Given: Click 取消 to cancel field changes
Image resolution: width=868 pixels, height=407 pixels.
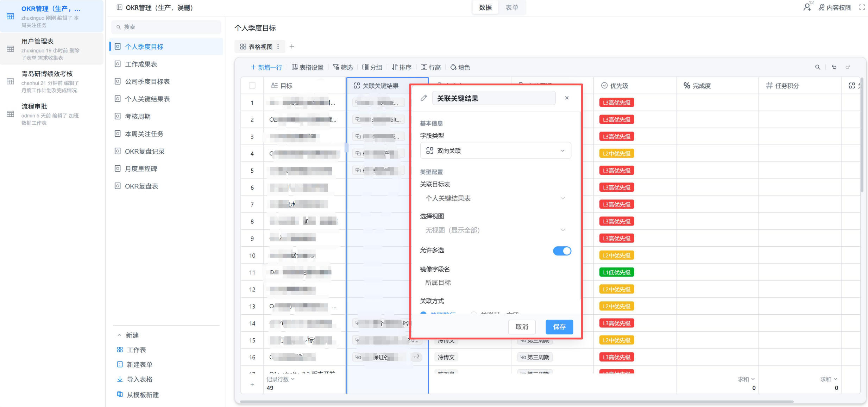Looking at the screenshot, I should [x=522, y=327].
